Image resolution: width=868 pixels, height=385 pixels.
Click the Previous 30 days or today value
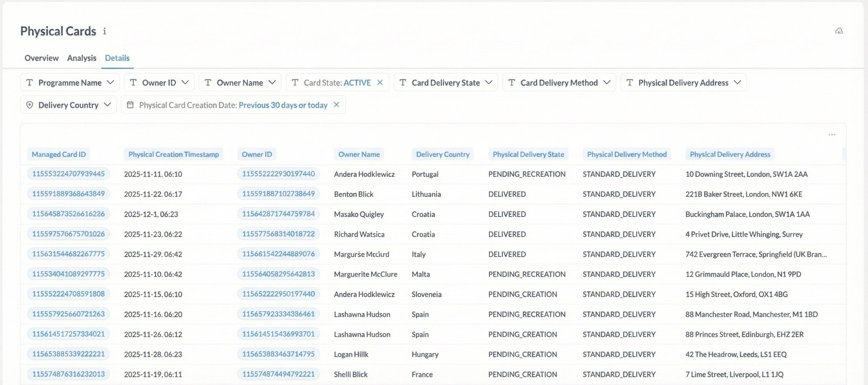[x=283, y=105]
